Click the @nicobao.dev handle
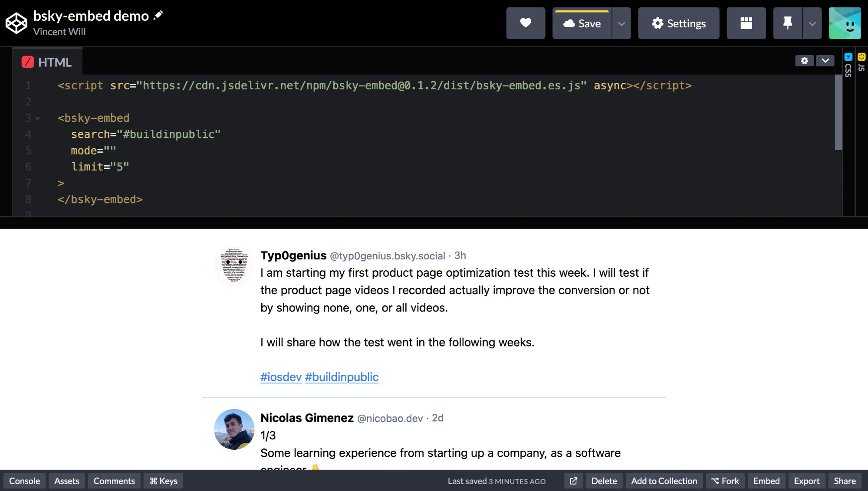 390,419
